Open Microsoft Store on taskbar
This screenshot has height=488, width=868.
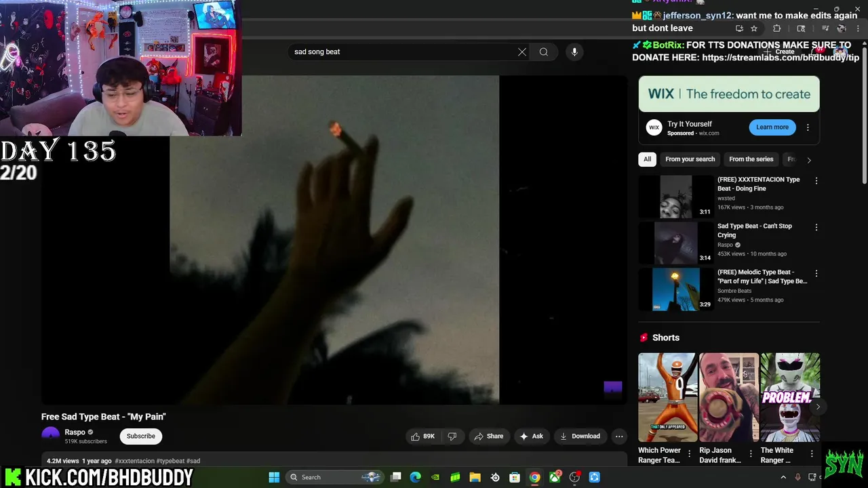(x=515, y=477)
